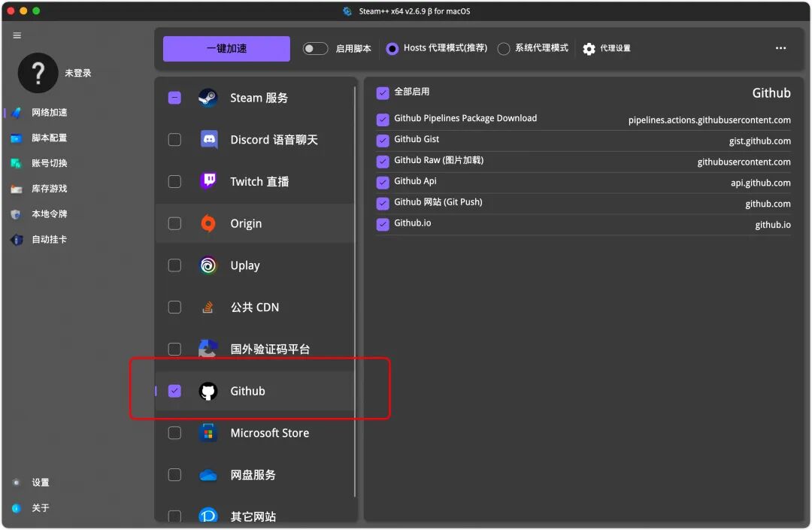Check the 公共 CDN checkbox
The image size is (812, 530).
click(x=174, y=307)
